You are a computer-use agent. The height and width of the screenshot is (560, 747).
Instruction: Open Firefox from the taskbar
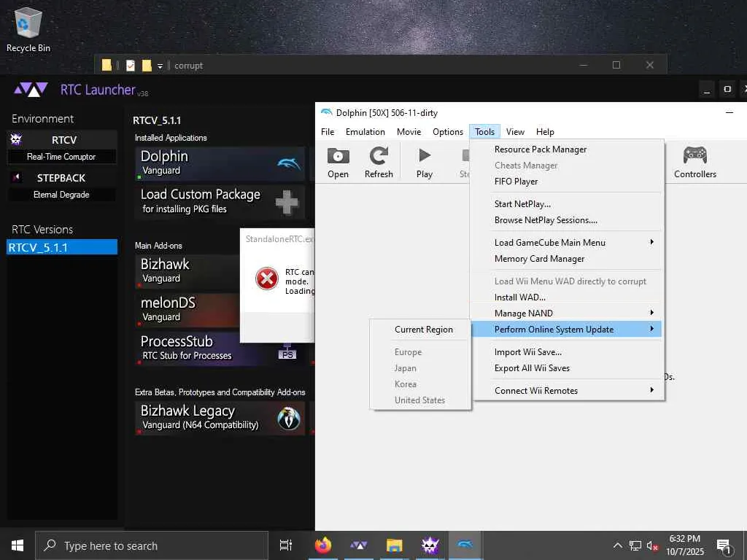point(323,545)
